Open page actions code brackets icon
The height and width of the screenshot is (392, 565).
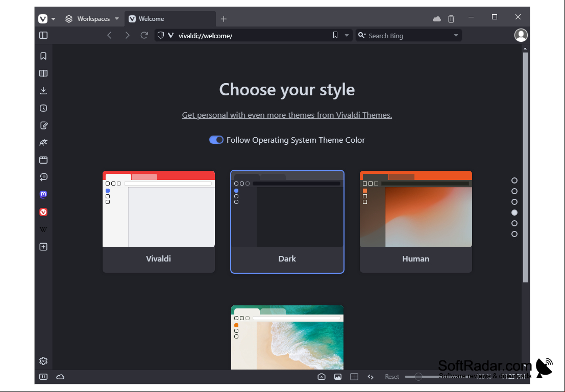pyautogui.click(x=371, y=377)
